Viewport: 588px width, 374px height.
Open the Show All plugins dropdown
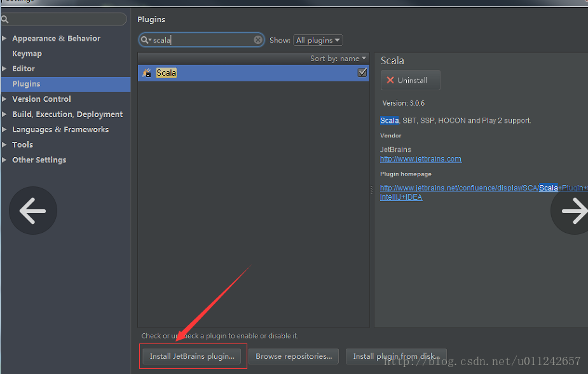tap(318, 40)
